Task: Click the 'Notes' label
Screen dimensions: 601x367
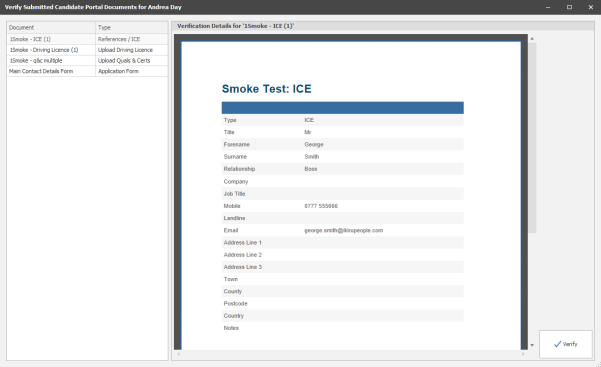Action: point(231,328)
